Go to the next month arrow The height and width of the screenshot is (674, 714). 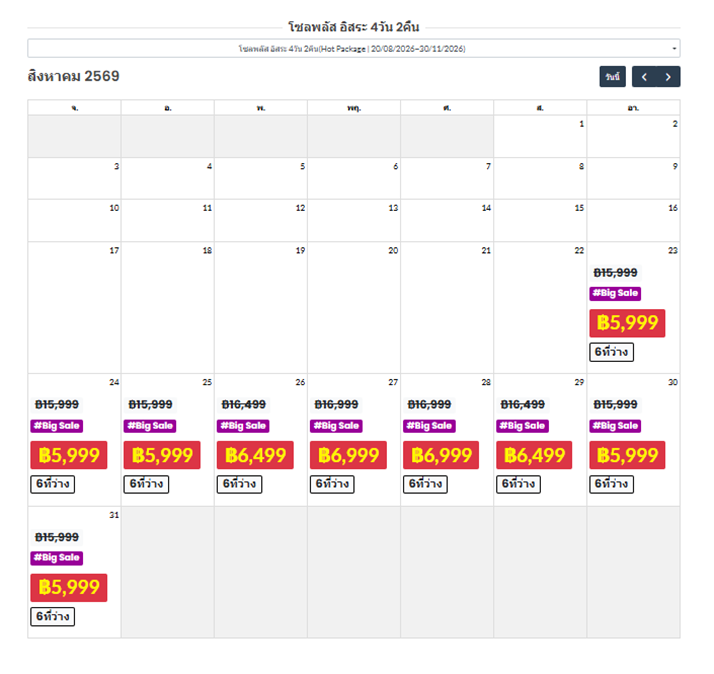click(x=669, y=77)
